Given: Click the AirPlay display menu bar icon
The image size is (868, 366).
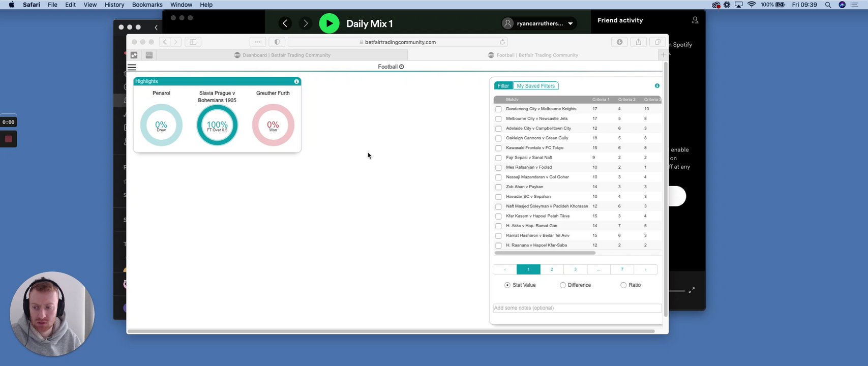Looking at the screenshot, I should [x=739, y=5].
